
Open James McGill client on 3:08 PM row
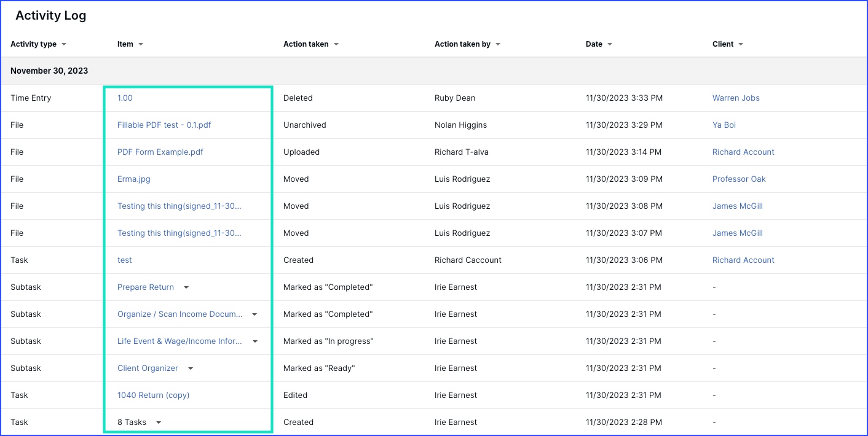[738, 206]
